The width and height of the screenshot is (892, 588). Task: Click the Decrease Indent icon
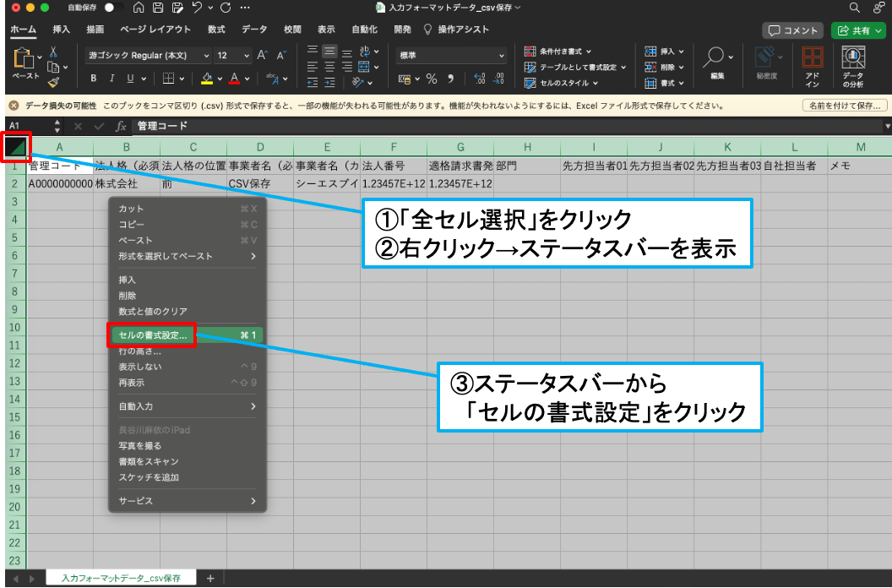pyautogui.click(x=313, y=83)
